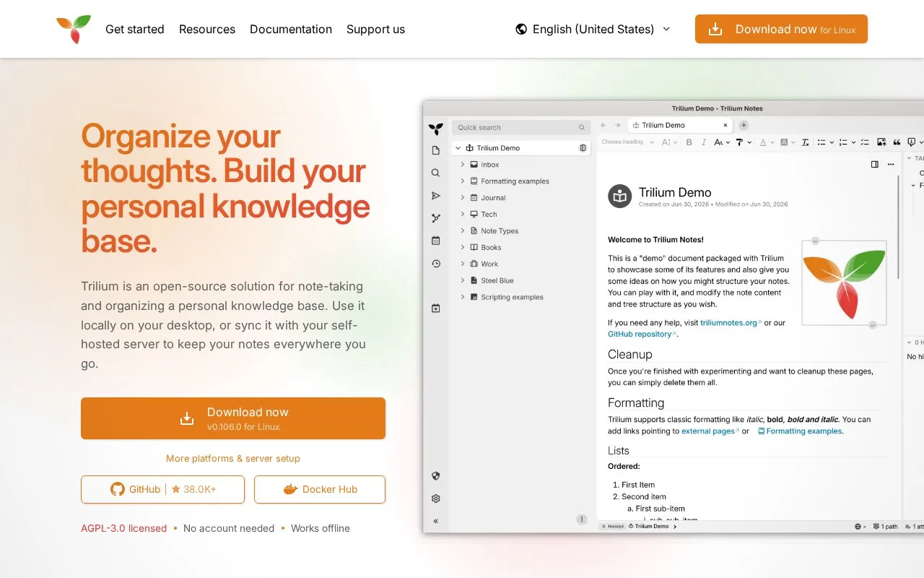Image resolution: width=924 pixels, height=578 pixels.
Task: Open the Get started menu
Action: [135, 29]
